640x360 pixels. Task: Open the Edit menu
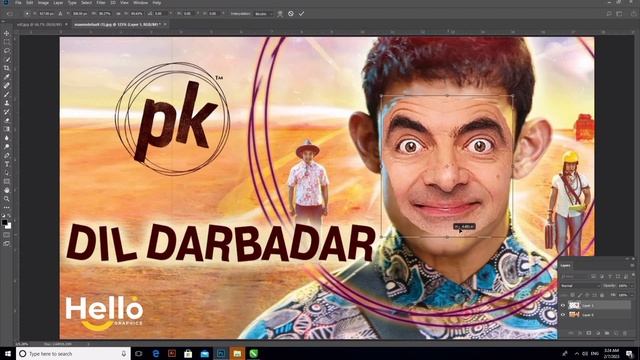pos(30,2)
